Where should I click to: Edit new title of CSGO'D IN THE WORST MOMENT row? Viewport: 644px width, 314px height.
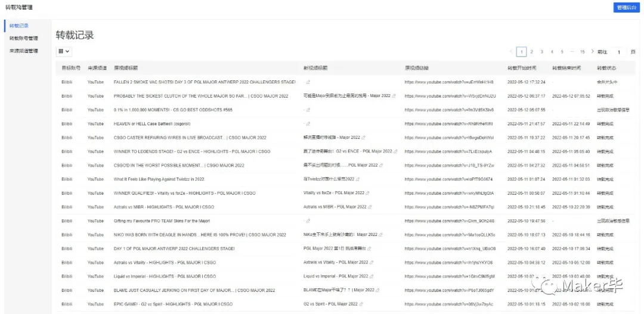(380, 166)
